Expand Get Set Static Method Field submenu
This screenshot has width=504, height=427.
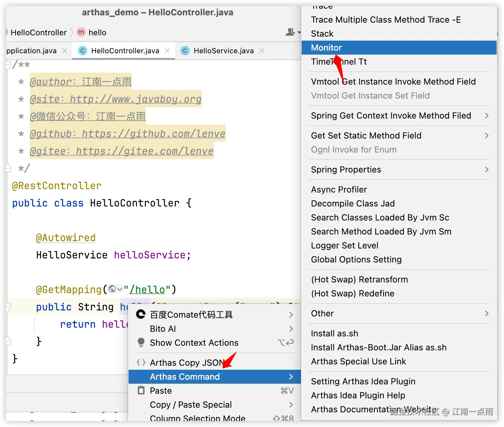pyautogui.click(x=399, y=136)
